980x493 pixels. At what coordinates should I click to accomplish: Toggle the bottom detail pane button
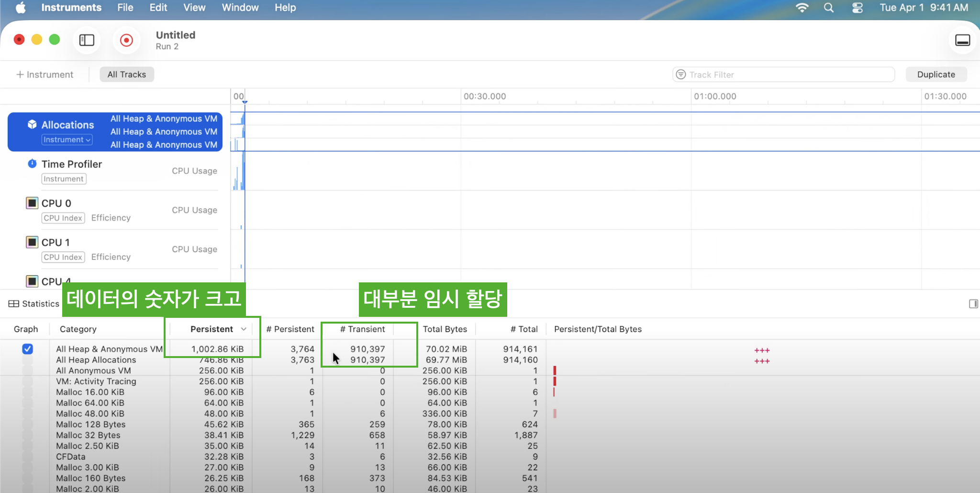point(962,40)
